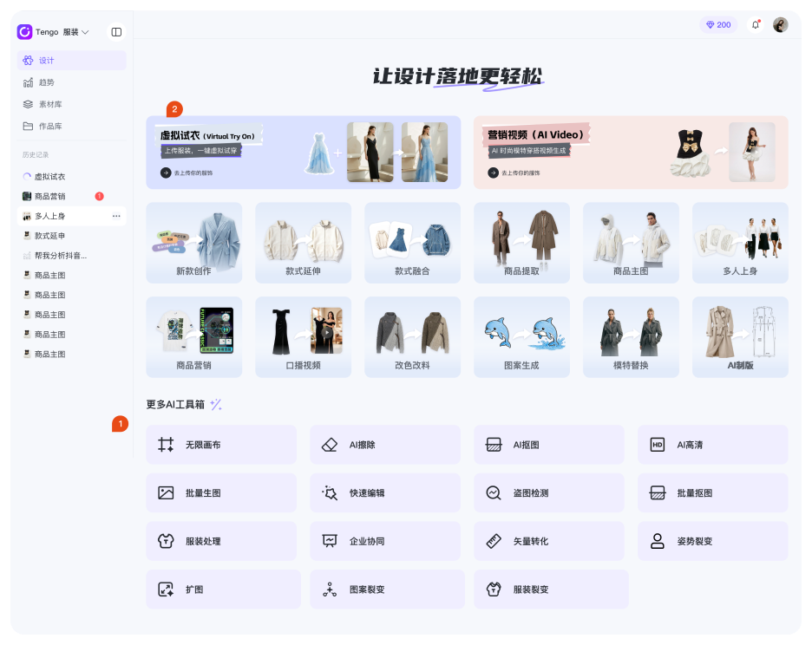Launch the 图案裂变 tool
Viewport: 812px width, 645px height.
pos(387,590)
